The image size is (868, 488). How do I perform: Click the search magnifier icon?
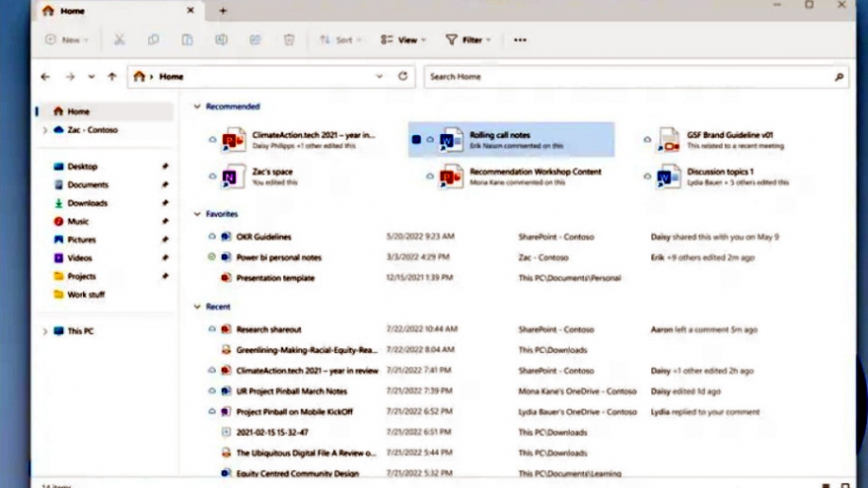click(x=839, y=76)
